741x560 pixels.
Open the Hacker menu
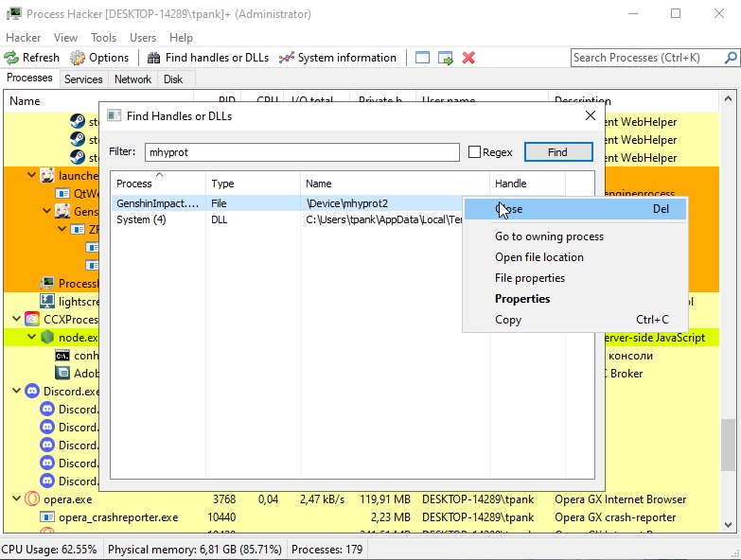tap(23, 38)
